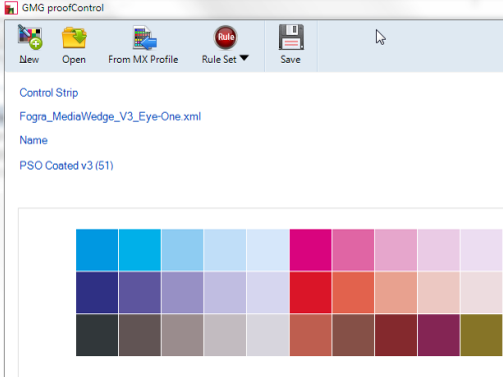Select the olive yellow-brown patch in bottom row
The height and width of the screenshot is (377, 503).
point(481,335)
